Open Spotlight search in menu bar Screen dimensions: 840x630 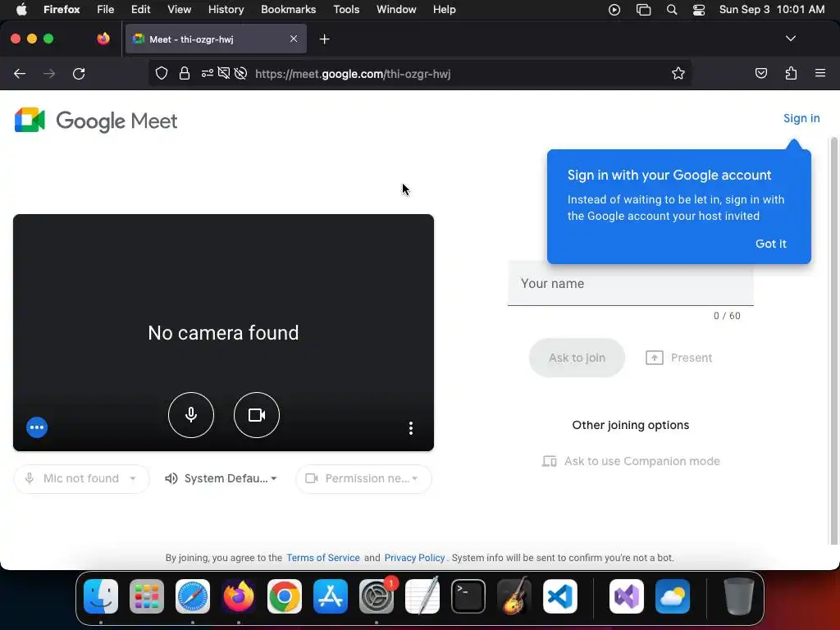pyautogui.click(x=671, y=10)
